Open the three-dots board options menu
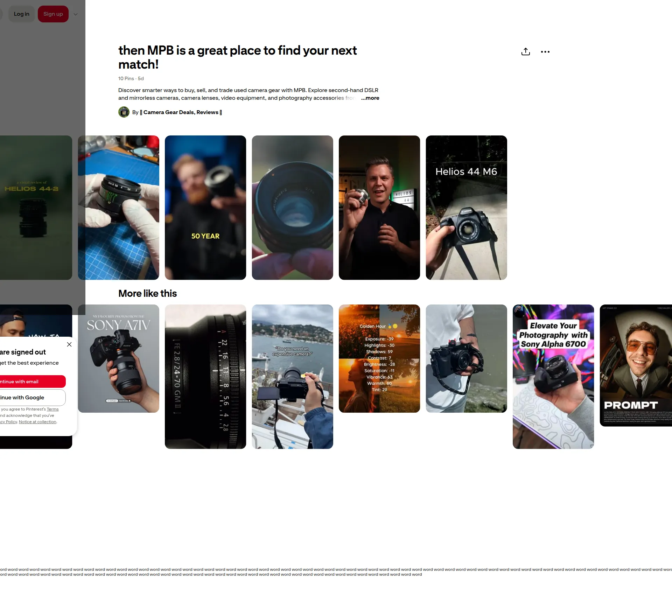The width and height of the screenshot is (672, 616). tap(545, 52)
